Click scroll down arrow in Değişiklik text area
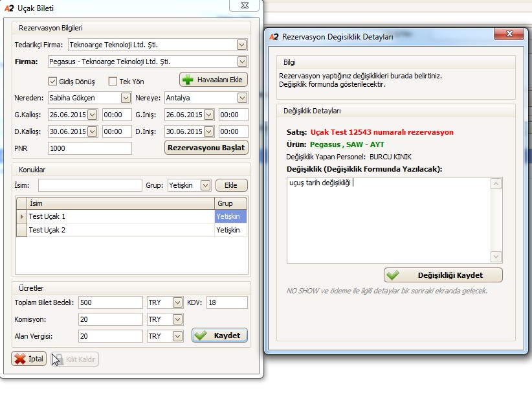Viewport: 532px width, 397px height. click(x=496, y=256)
